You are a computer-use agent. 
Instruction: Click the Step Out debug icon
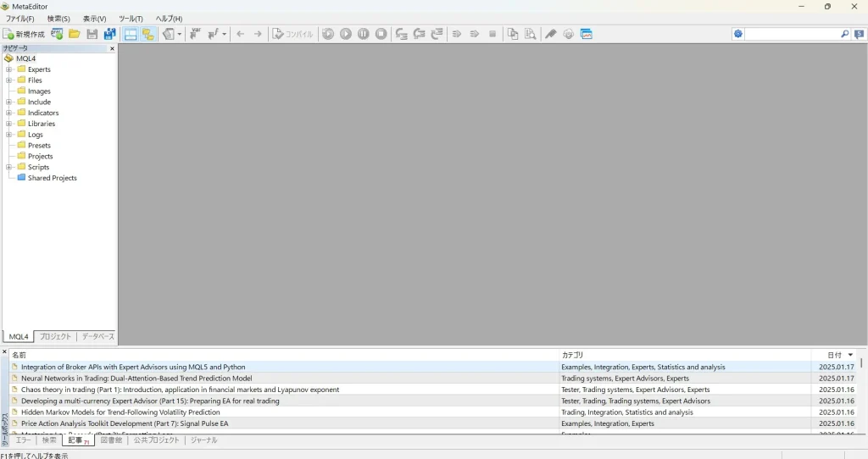tap(437, 34)
